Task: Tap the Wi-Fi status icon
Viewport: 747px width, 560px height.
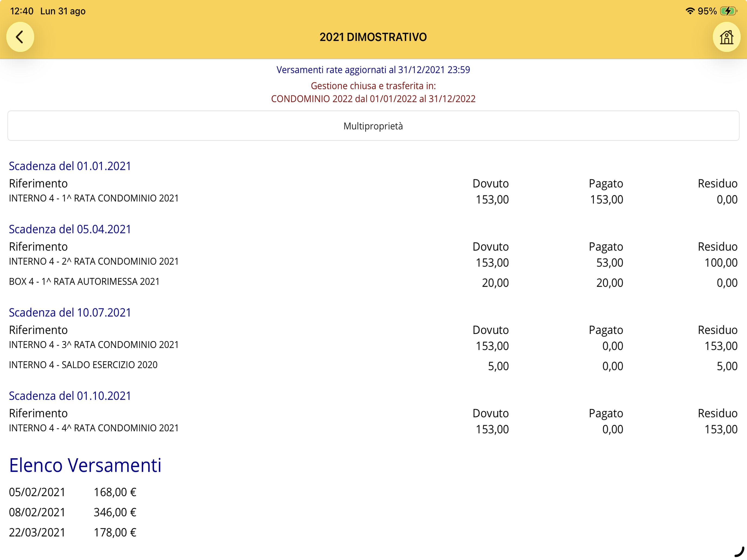Action: click(x=690, y=11)
